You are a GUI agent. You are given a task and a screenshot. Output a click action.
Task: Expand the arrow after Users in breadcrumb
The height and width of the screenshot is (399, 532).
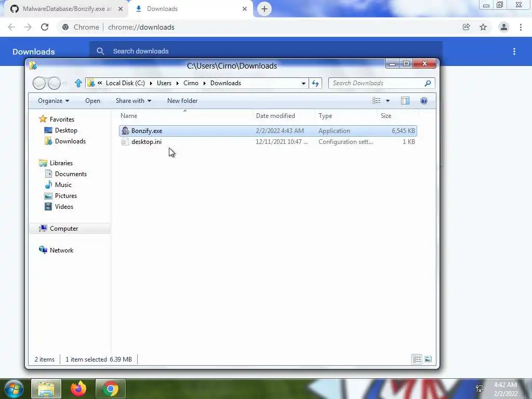(x=178, y=84)
